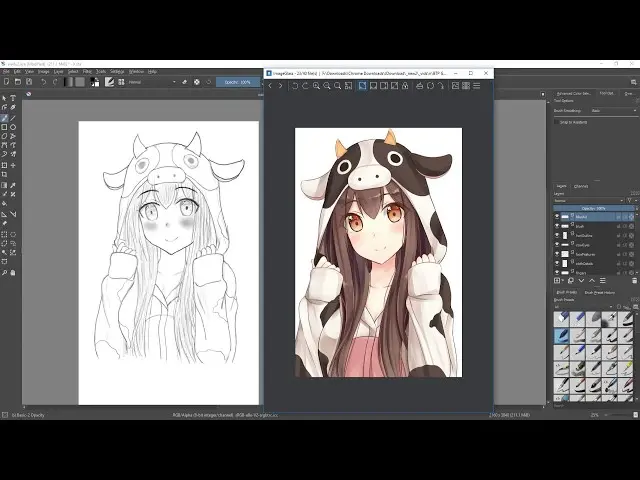Select the Text tool in Krita toolbox
640x480 pixels.
point(13,98)
